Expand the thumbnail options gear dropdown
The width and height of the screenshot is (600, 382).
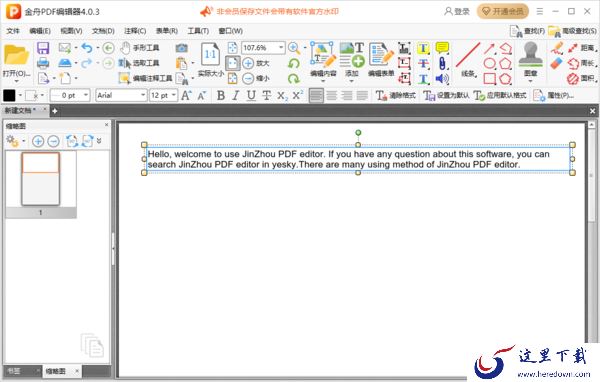click(x=24, y=141)
